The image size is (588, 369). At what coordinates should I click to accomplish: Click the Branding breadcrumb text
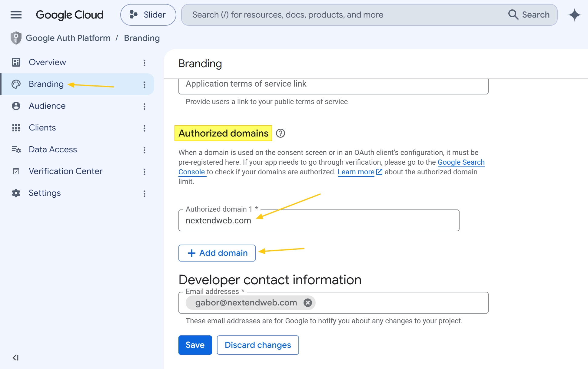pos(142,38)
